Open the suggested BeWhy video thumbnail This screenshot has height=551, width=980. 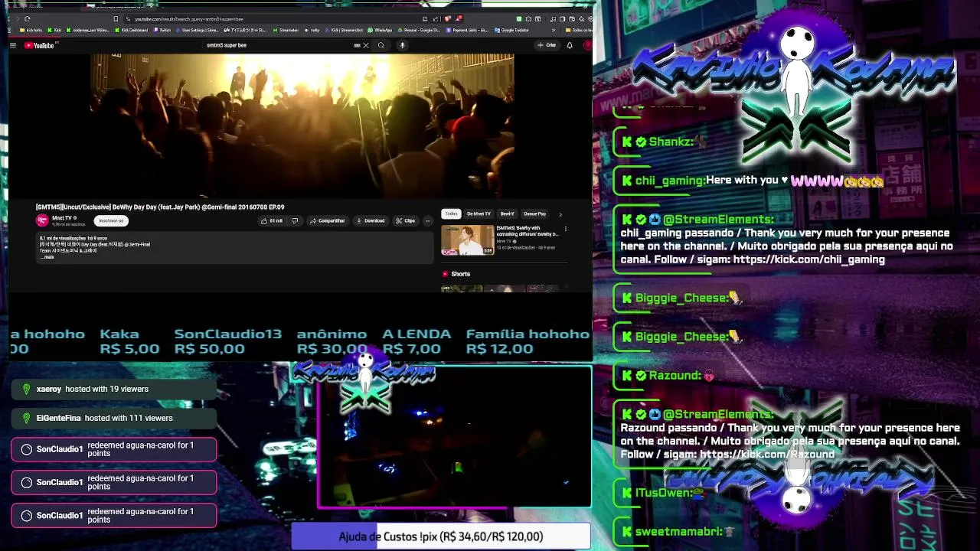click(467, 240)
